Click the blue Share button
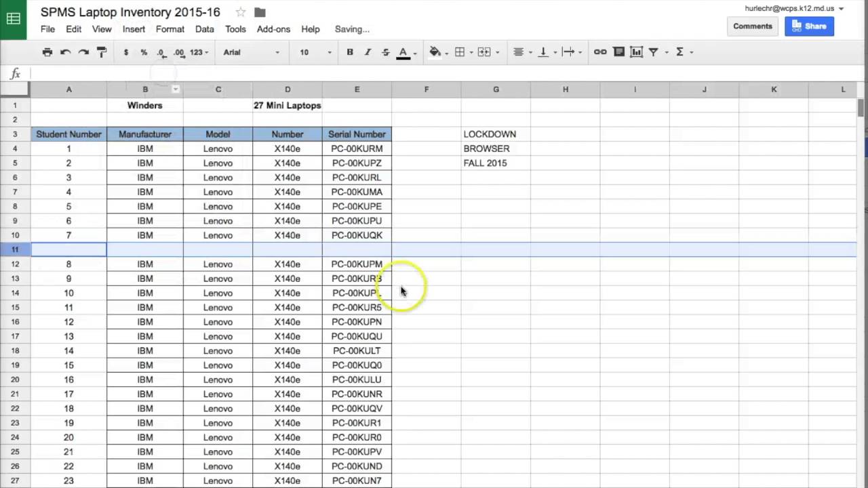 point(809,26)
